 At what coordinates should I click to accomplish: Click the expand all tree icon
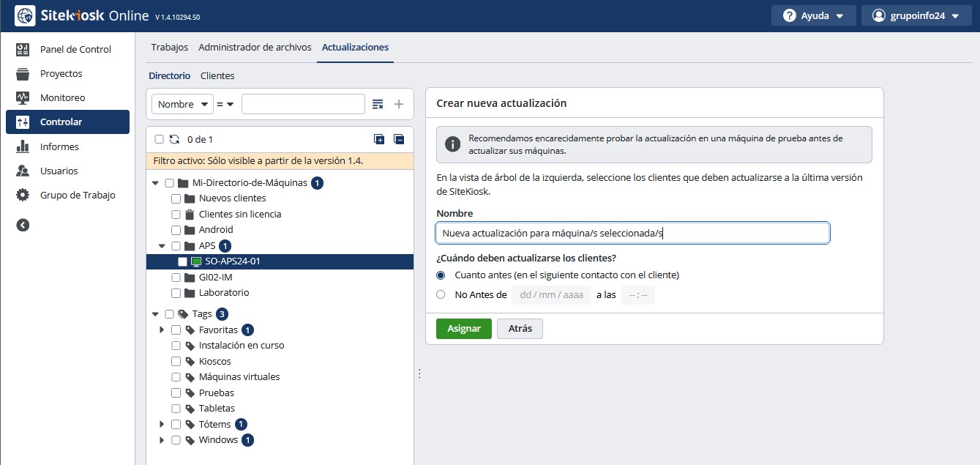point(379,139)
